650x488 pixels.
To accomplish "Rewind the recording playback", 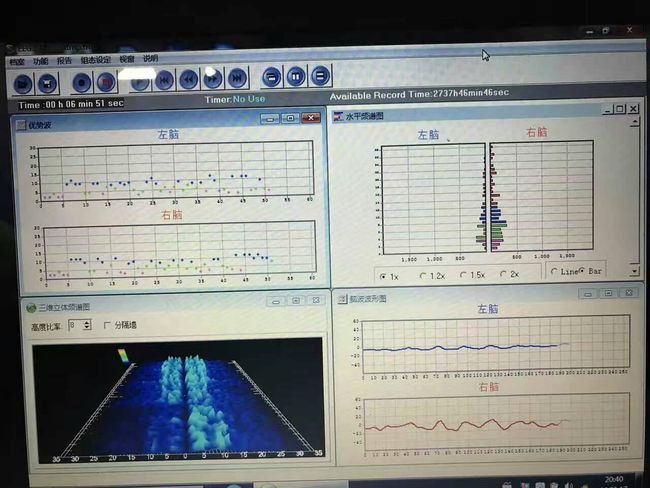I will point(189,79).
